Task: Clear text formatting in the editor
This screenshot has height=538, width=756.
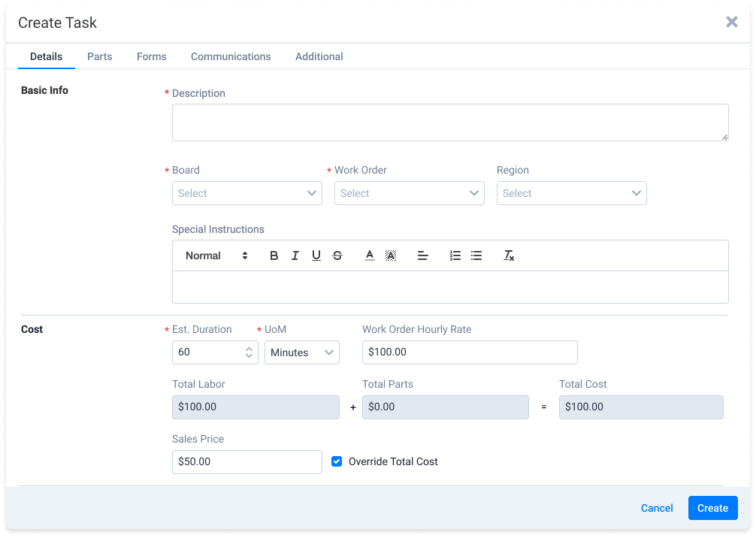Action: click(509, 255)
